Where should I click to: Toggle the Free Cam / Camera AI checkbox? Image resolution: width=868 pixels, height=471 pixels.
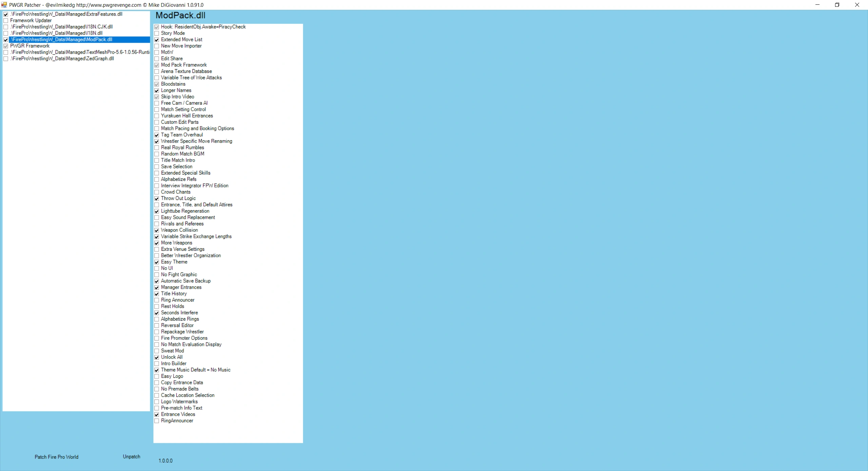click(x=157, y=103)
